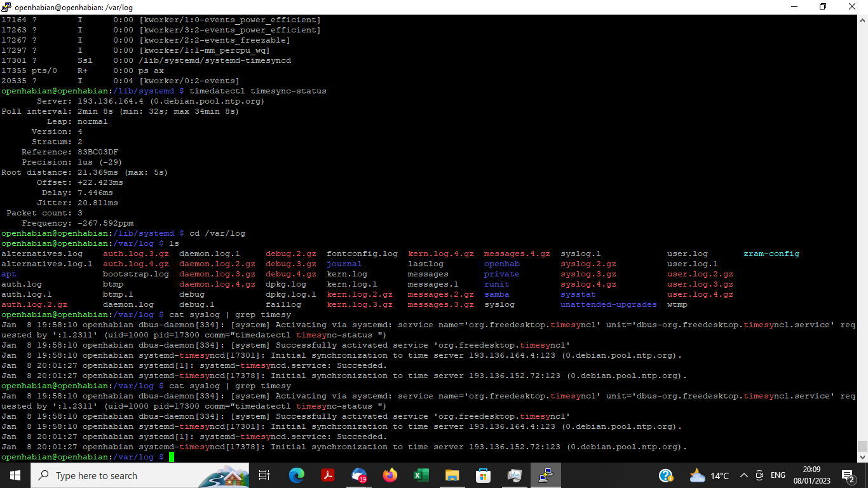Screen dimensions: 868x488
Task: Open the clock showing 20:09 08/01/2023
Action: click(x=811, y=475)
